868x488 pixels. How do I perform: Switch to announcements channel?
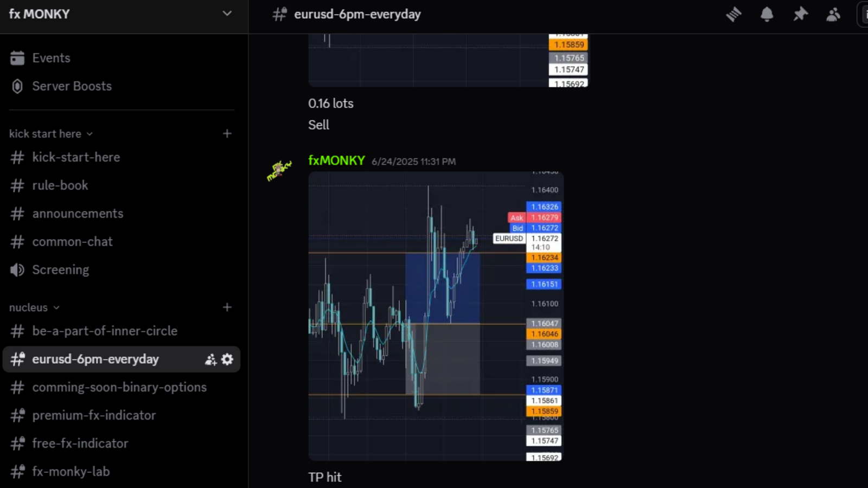[78, 214]
